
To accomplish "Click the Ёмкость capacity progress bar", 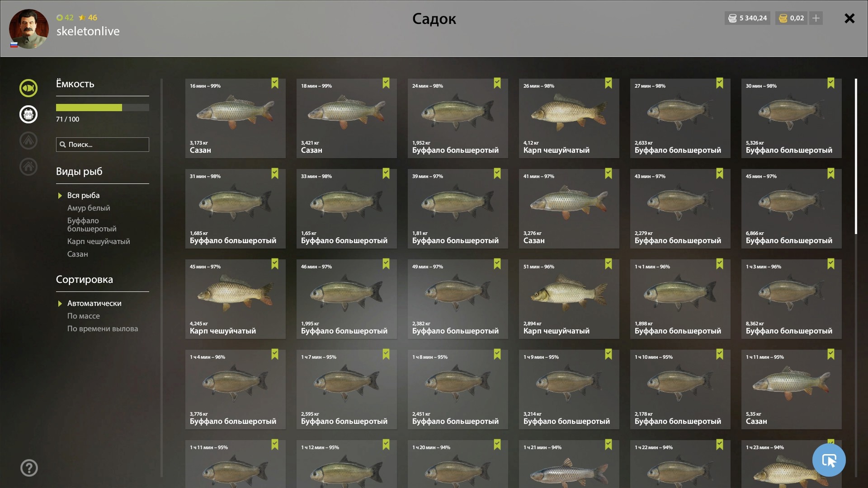I will pos(103,108).
